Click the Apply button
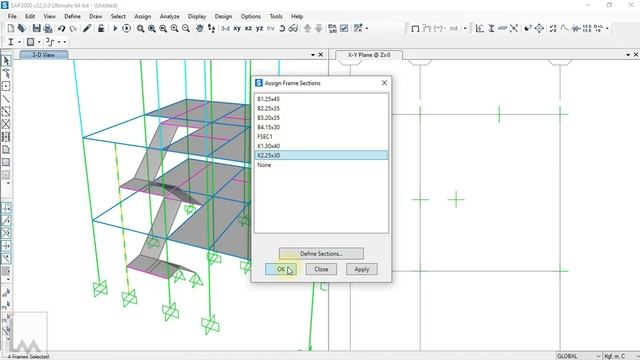Screen dimensions: 640x360 (362, 269)
